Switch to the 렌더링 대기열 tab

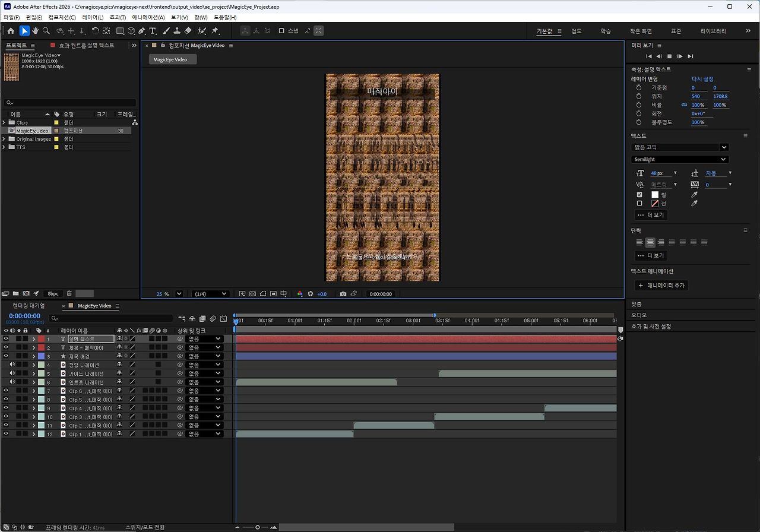pos(28,306)
